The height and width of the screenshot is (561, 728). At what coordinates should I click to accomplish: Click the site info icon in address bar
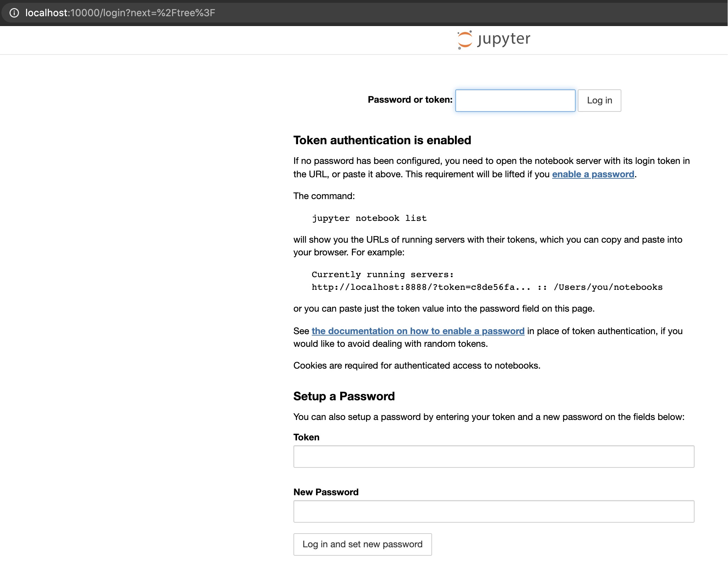pyautogui.click(x=14, y=13)
